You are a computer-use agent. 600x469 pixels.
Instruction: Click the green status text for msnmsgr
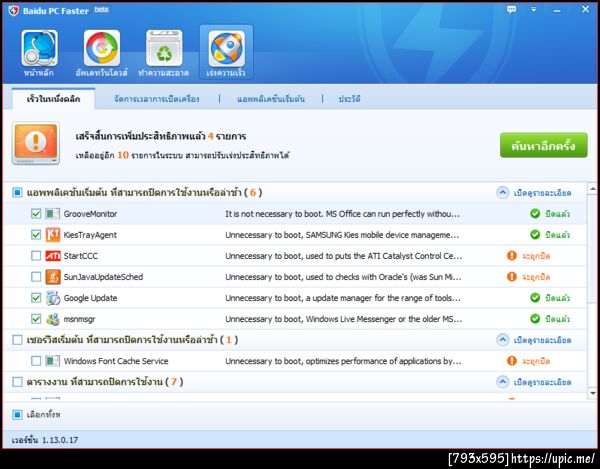(x=558, y=319)
